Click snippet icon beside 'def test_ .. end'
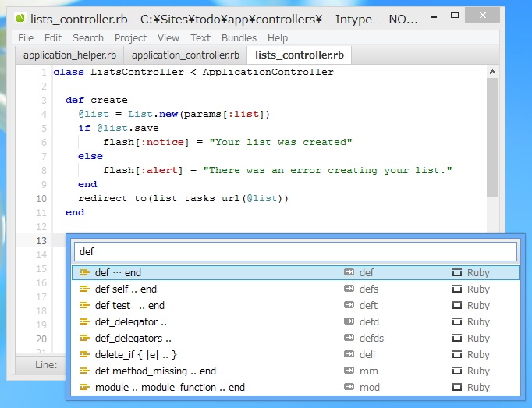532x408 pixels. click(84, 305)
